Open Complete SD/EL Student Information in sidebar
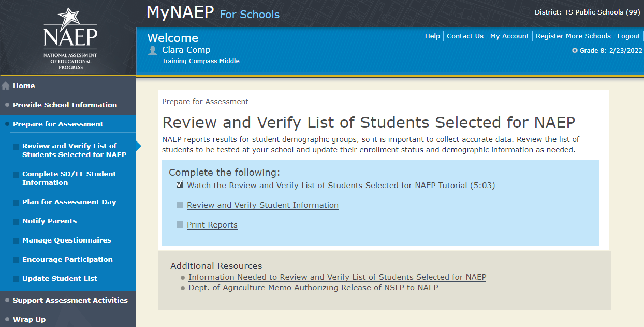Image resolution: width=644 pixels, height=327 pixels. click(x=69, y=178)
